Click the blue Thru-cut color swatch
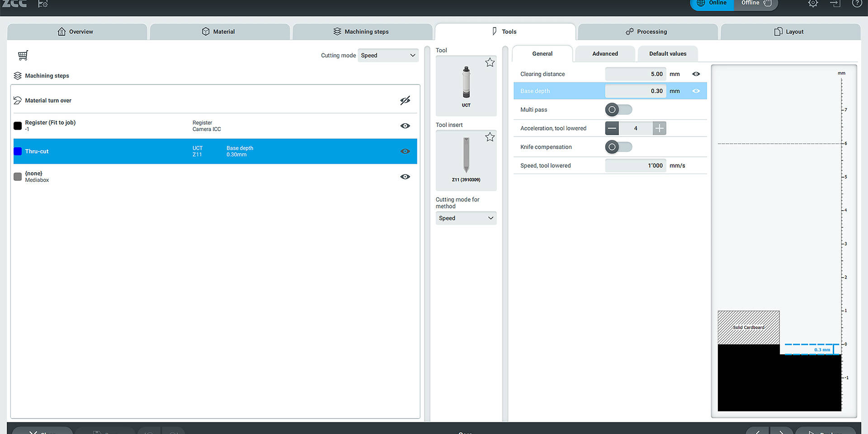Image resolution: width=868 pixels, height=434 pixels. coord(18,151)
